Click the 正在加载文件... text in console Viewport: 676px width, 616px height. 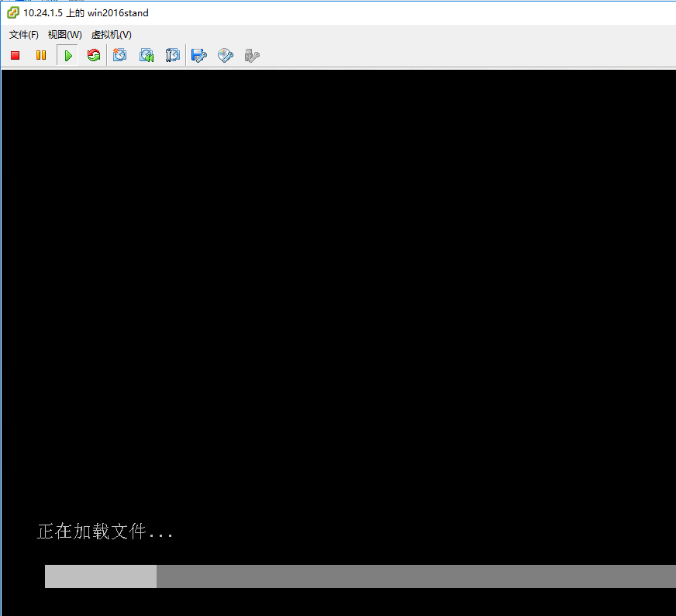pos(105,532)
